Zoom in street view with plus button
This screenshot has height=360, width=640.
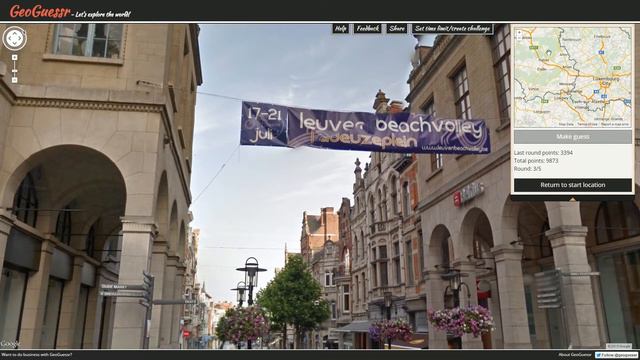(x=14, y=58)
